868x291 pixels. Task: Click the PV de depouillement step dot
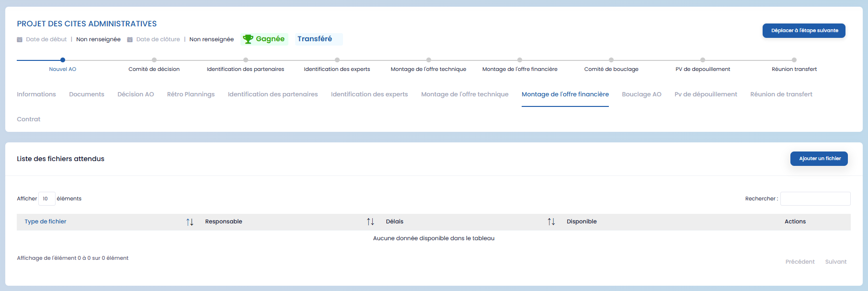pos(703,60)
